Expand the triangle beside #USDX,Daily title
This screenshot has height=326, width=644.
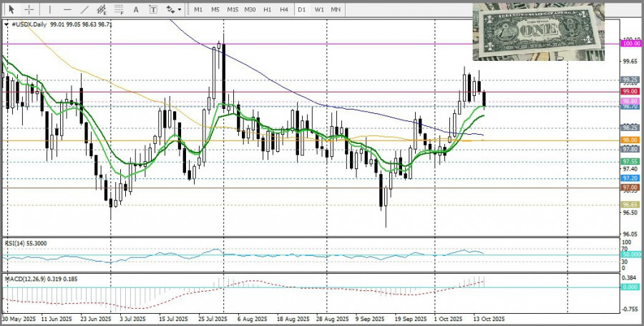tap(6, 24)
